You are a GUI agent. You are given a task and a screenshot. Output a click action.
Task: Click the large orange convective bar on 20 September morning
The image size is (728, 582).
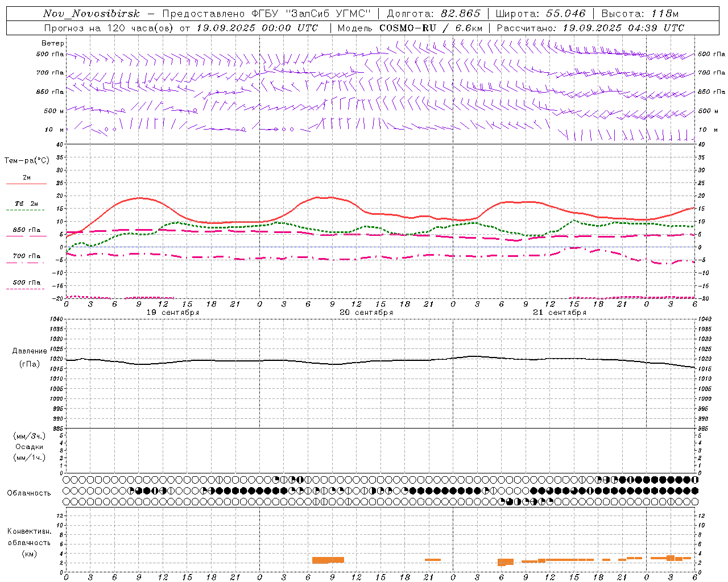[x=328, y=560]
